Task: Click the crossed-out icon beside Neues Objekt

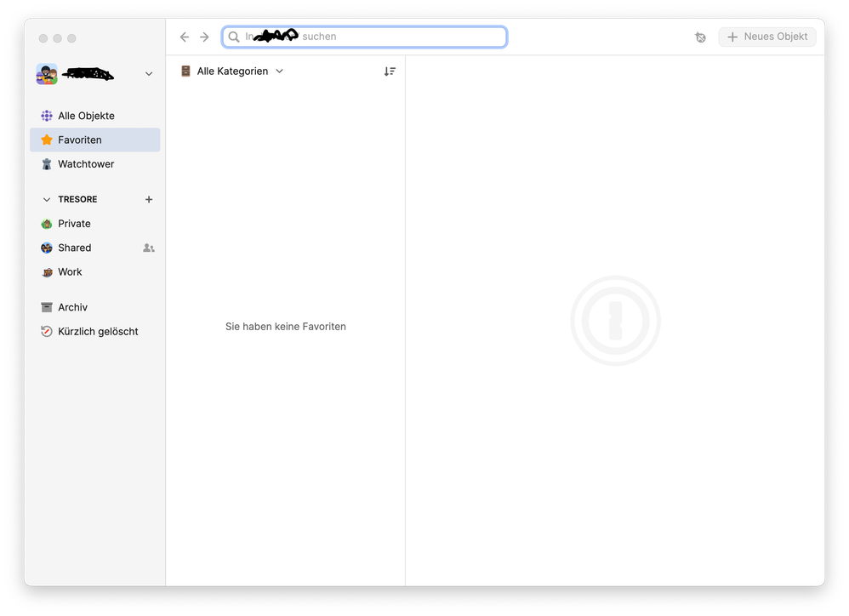Action: click(700, 37)
